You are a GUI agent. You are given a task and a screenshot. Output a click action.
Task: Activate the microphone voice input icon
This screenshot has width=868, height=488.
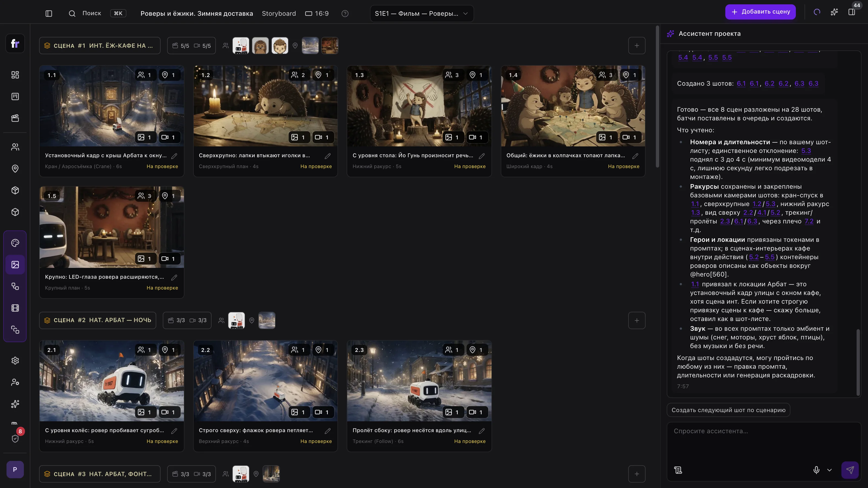tap(816, 470)
